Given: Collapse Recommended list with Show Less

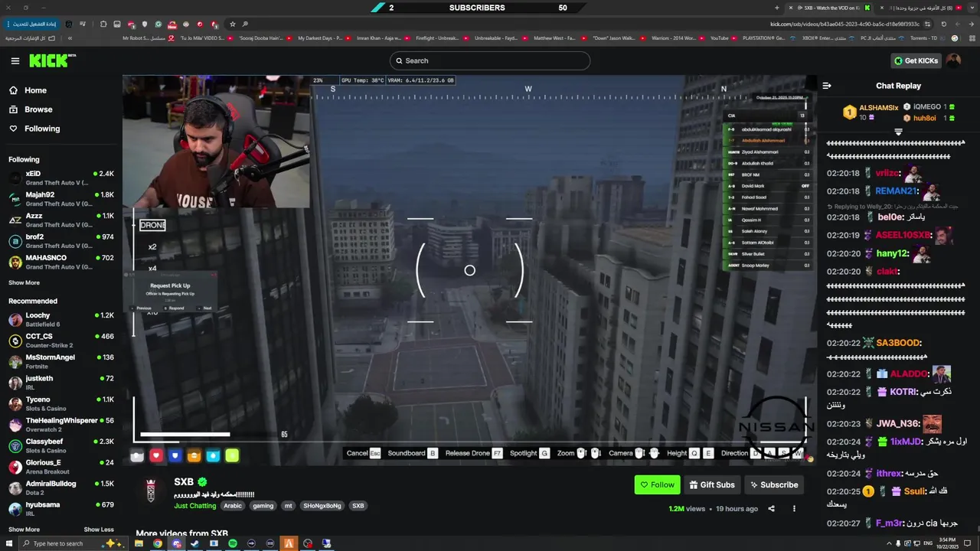Looking at the screenshot, I should 99,530.
